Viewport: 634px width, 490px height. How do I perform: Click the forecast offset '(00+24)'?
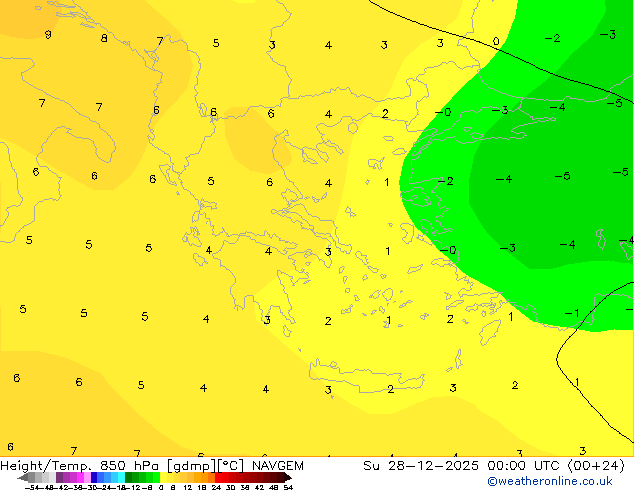pos(596,466)
